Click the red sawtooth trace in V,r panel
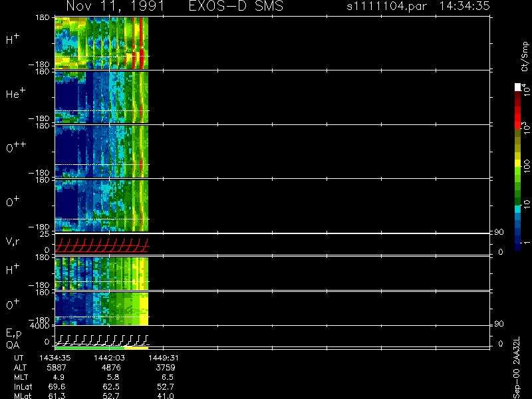The height and width of the screenshot is (399, 532). pyautogui.click(x=102, y=245)
